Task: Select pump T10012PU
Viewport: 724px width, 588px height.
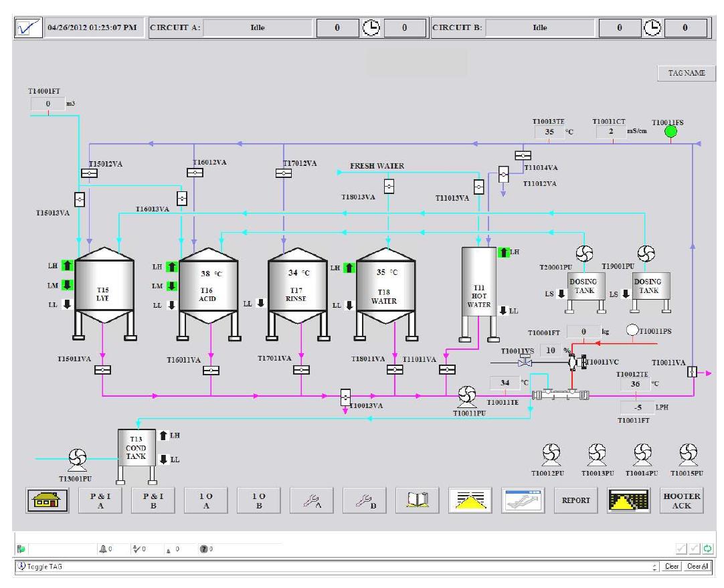Action: (551, 455)
